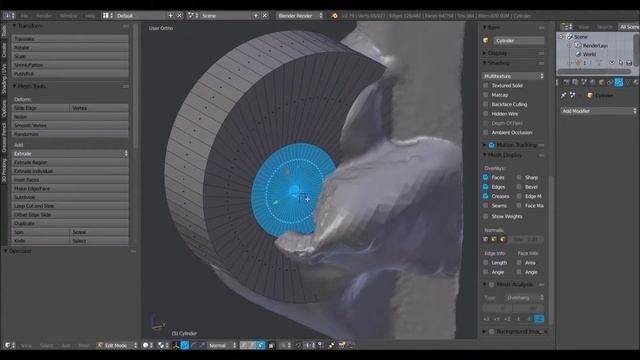Click restrict select cursor icon in outliner
The image size is (640, 360).
620,63
